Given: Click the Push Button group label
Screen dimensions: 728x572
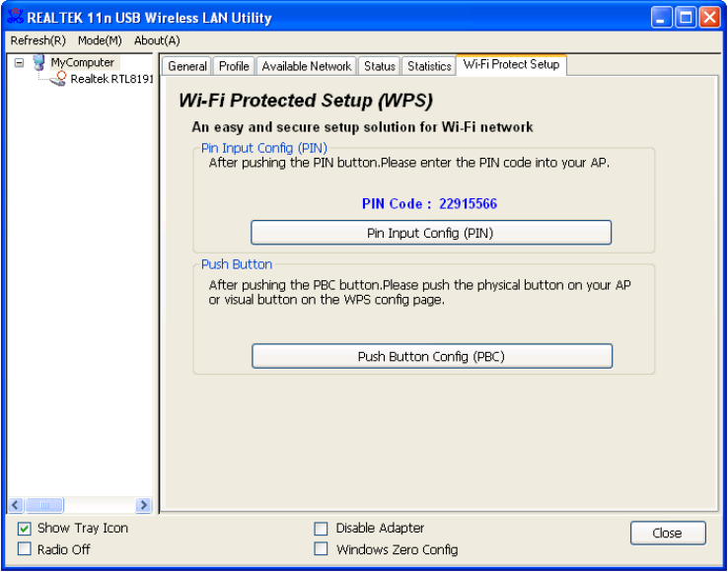Looking at the screenshot, I should pyautogui.click(x=237, y=264).
